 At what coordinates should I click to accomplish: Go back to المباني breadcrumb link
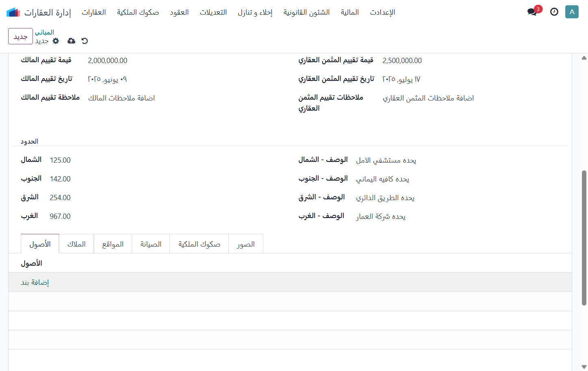44,32
